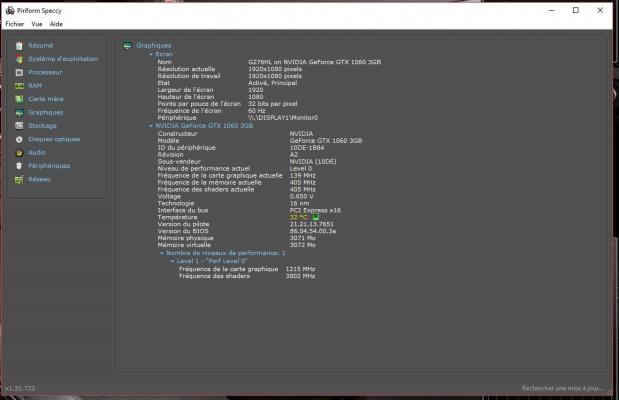This screenshot has height=400, width=619.
Task: Open the Carte mère section
Action: coord(46,99)
